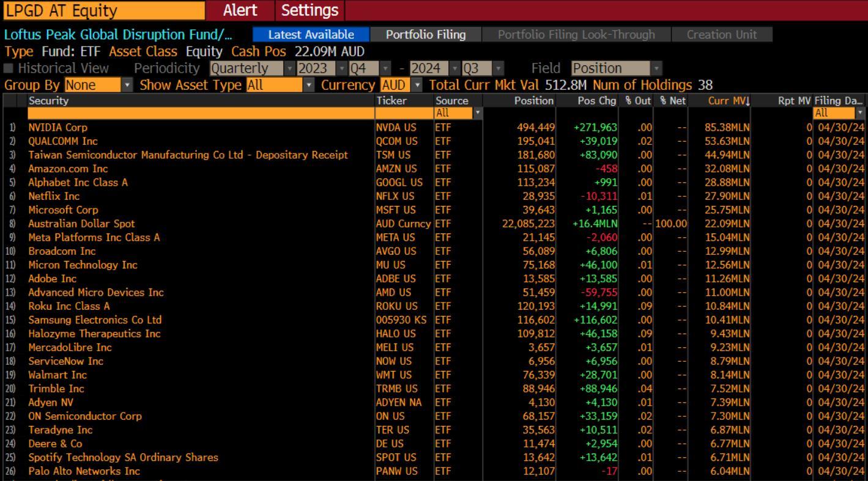Image resolution: width=868 pixels, height=481 pixels.
Task: Select the QUALCOMM Inc row
Action: tap(434, 141)
